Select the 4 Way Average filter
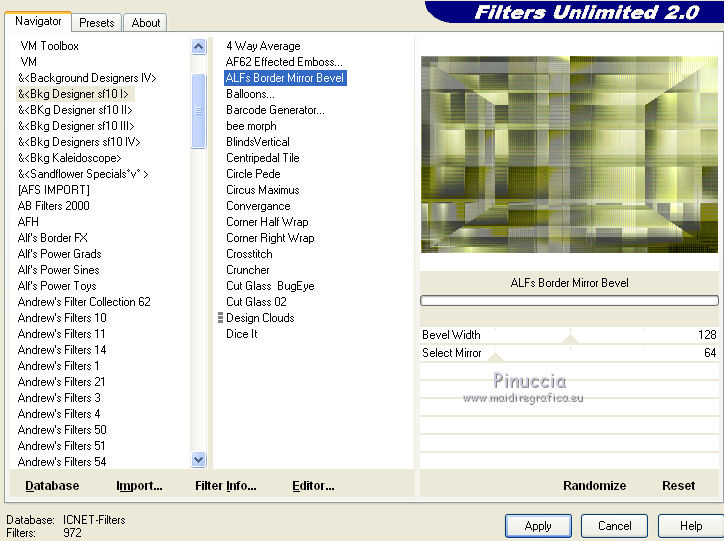 [x=263, y=46]
